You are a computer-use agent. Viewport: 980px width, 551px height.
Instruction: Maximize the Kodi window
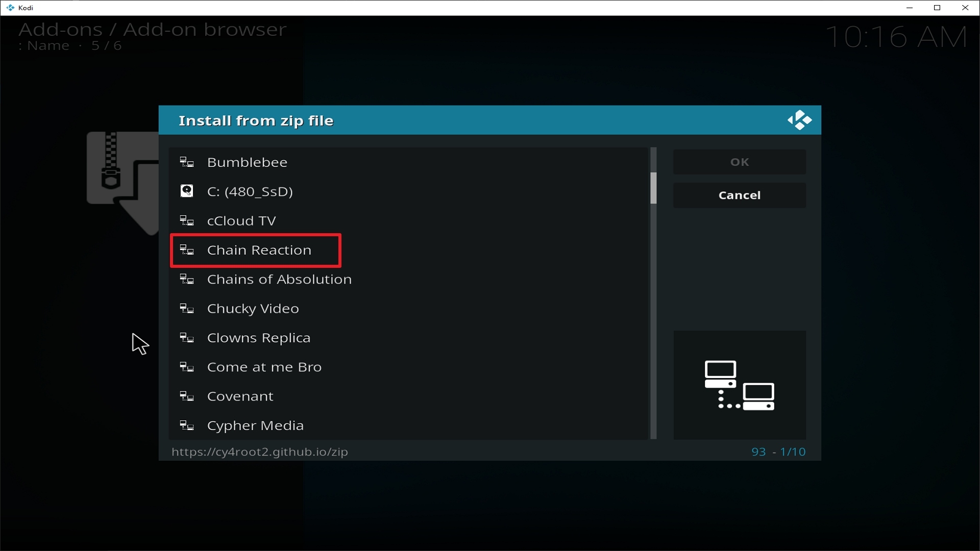(x=937, y=8)
